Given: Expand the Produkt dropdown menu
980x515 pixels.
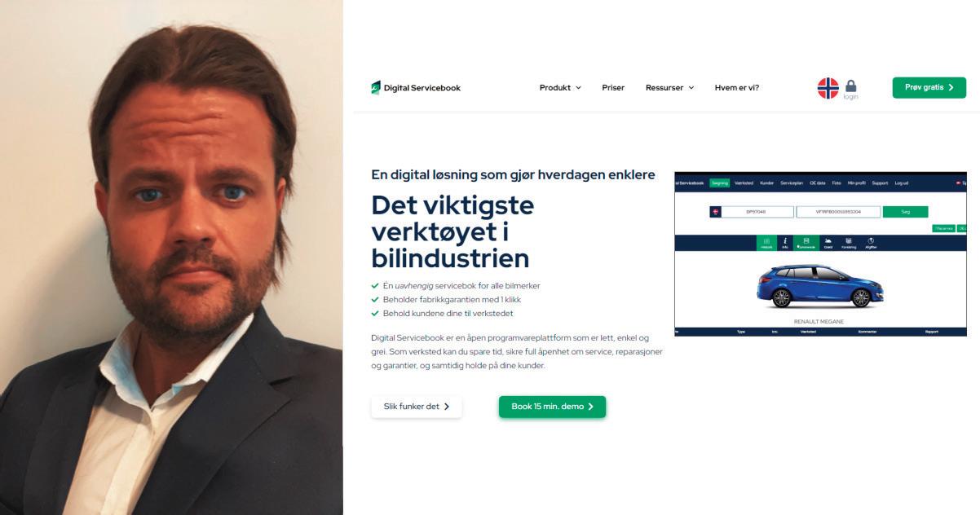Looking at the screenshot, I should tap(560, 88).
